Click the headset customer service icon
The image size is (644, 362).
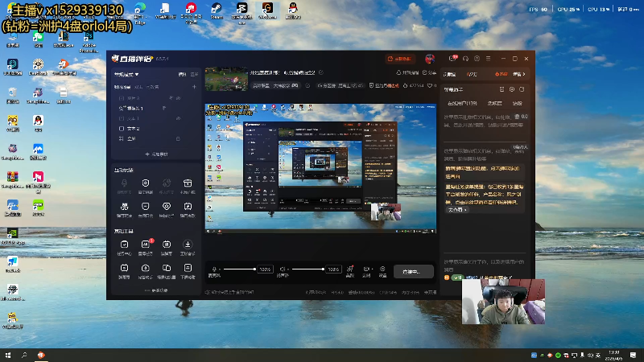[465, 59]
